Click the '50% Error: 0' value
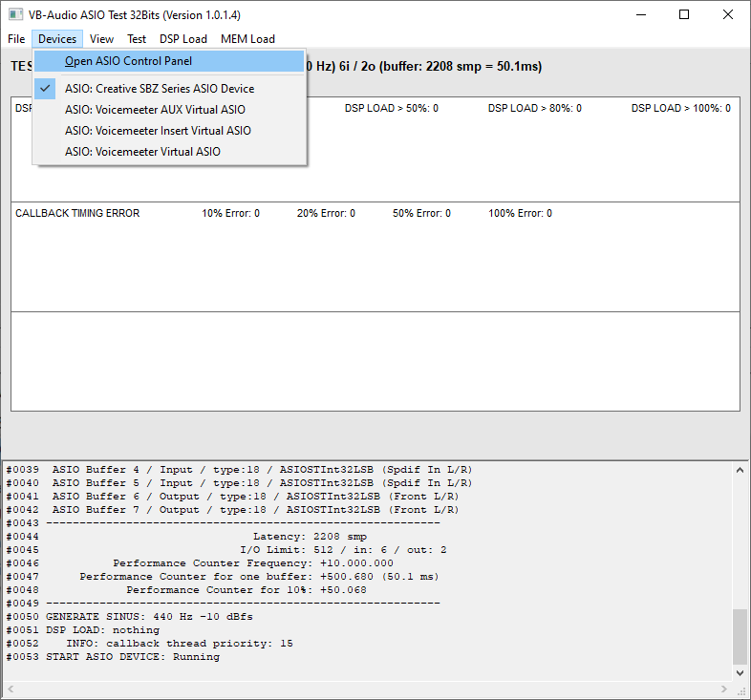751x700 pixels. (421, 213)
